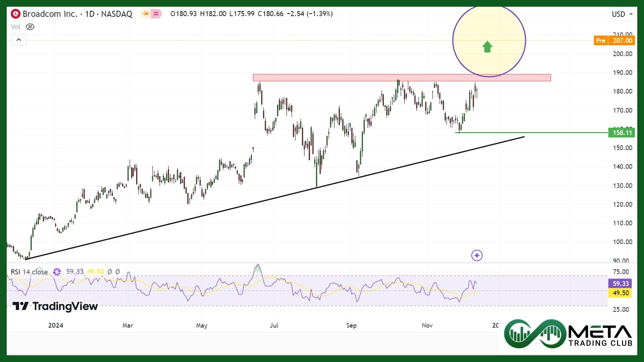
Task: Open the TradingView logo link
Action: coord(55,306)
